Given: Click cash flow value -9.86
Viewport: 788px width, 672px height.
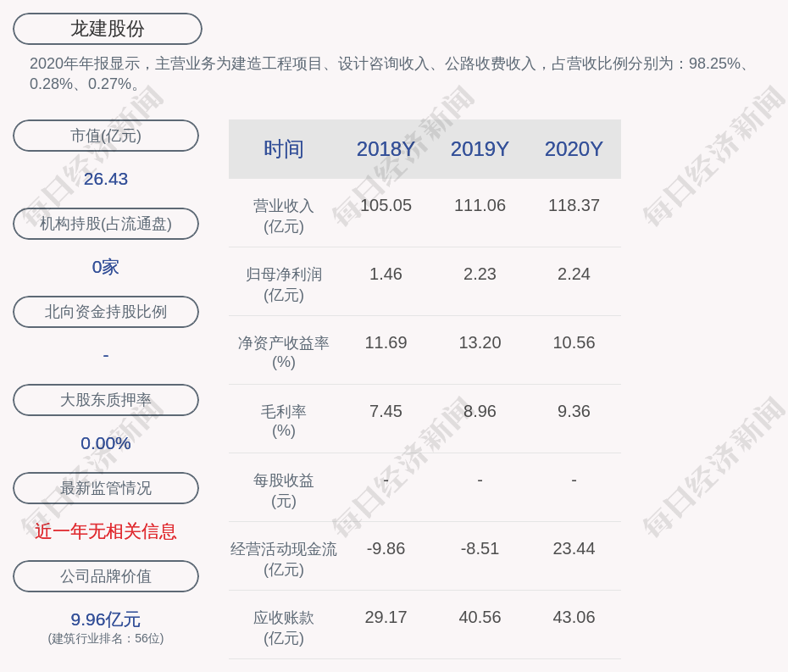Looking at the screenshot, I should coord(386,548).
